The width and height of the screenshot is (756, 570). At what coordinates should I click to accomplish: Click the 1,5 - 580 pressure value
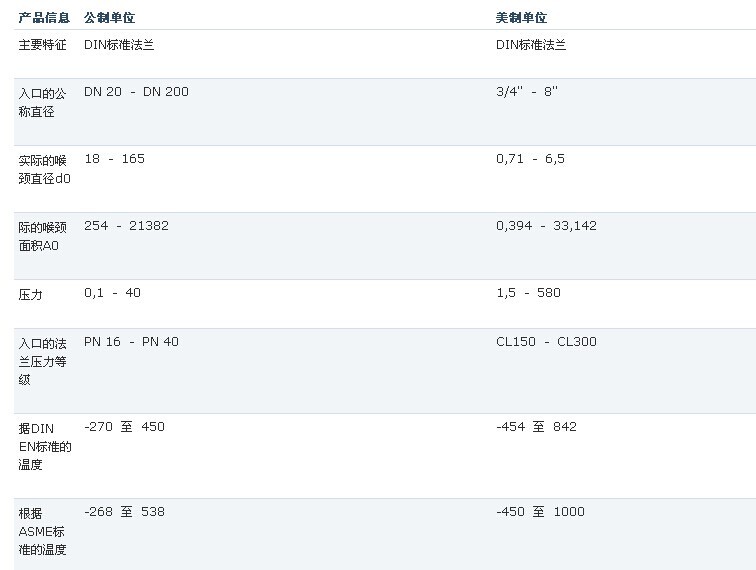(x=528, y=293)
